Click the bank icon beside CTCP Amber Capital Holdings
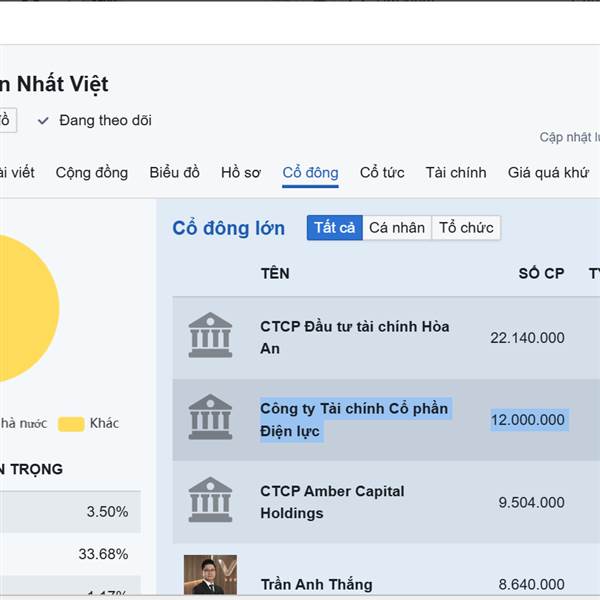Screen dimensions: 600x600 210,499
